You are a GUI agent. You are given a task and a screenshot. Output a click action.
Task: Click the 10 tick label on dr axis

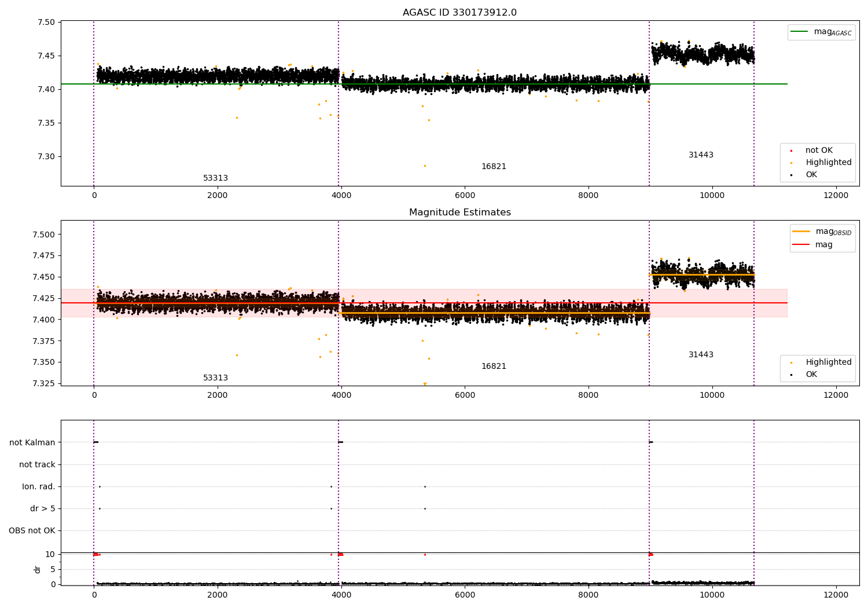click(x=50, y=555)
